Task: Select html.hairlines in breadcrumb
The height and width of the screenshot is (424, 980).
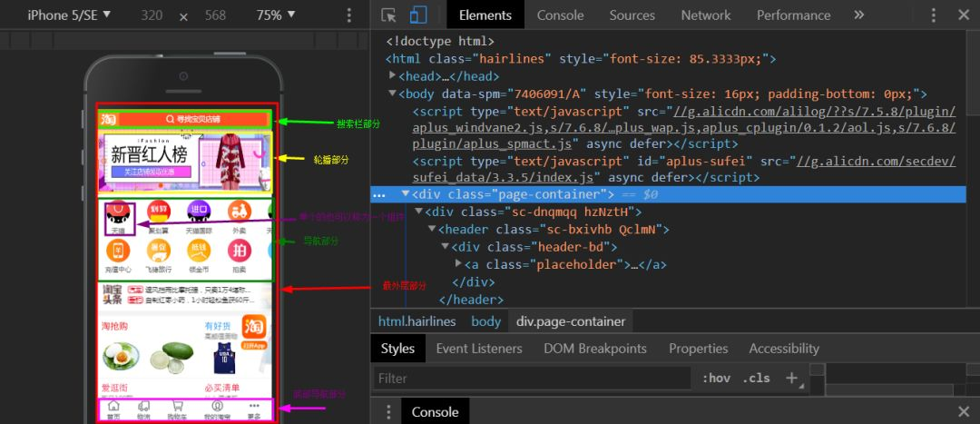Action: pyautogui.click(x=416, y=321)
